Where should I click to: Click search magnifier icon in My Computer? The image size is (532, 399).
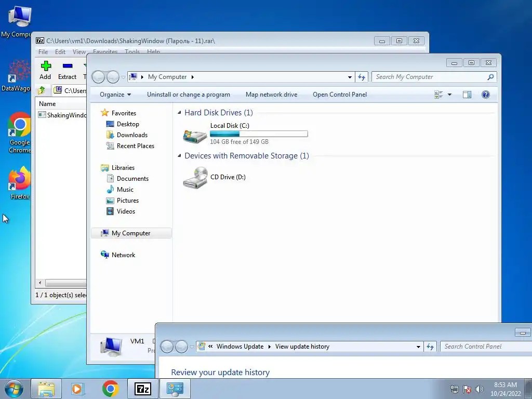click(490, 77)
